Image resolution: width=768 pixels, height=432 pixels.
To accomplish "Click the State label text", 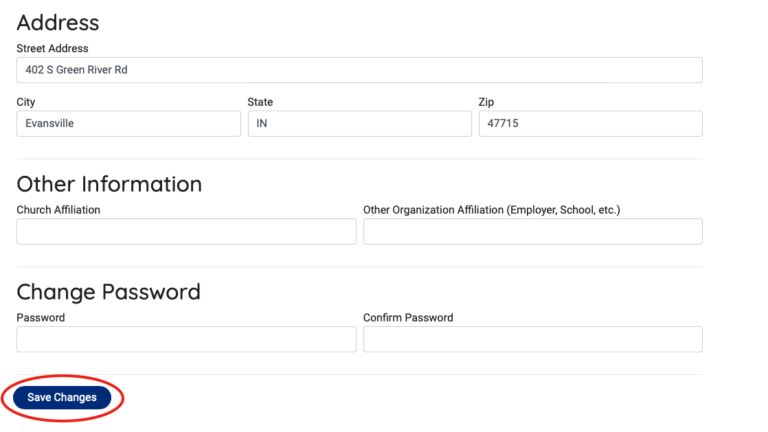I will (260, 102).
